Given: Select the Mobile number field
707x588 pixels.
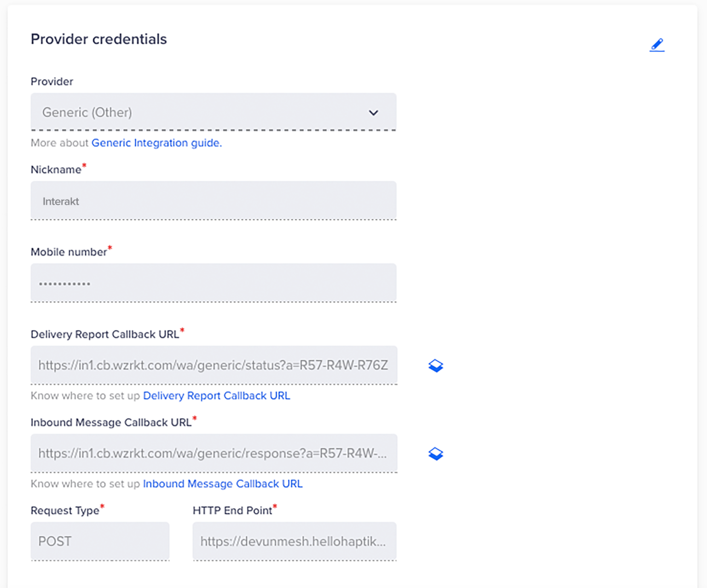Looking at the screenshot, I should [213, 283].
